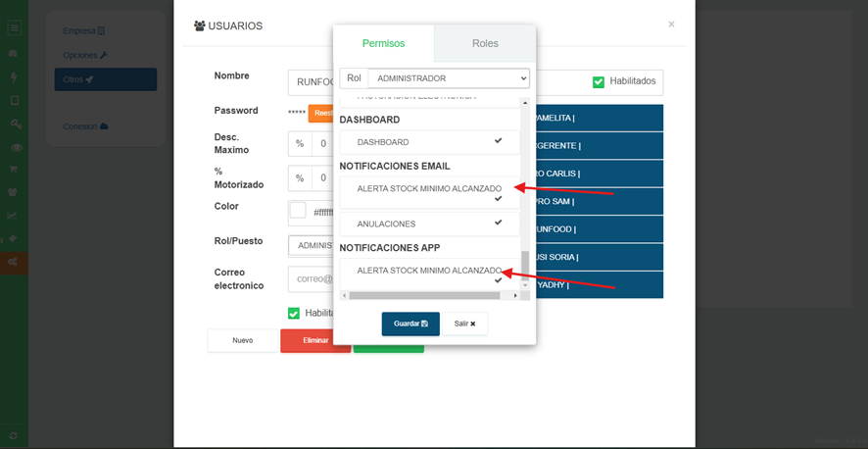
Task: Toggle the Email ALERTA STOCK MINIMO ALCANZADO checkmark
Action: [x=499, y=198]
